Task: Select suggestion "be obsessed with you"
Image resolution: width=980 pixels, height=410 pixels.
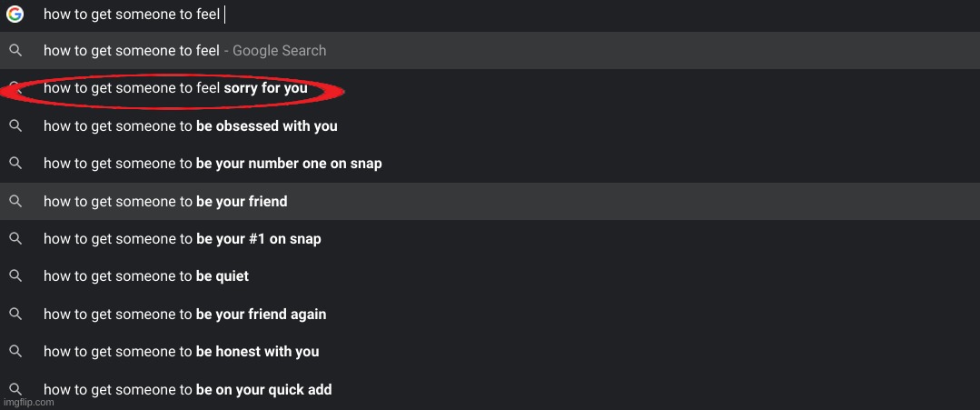Action: [190, 126]
